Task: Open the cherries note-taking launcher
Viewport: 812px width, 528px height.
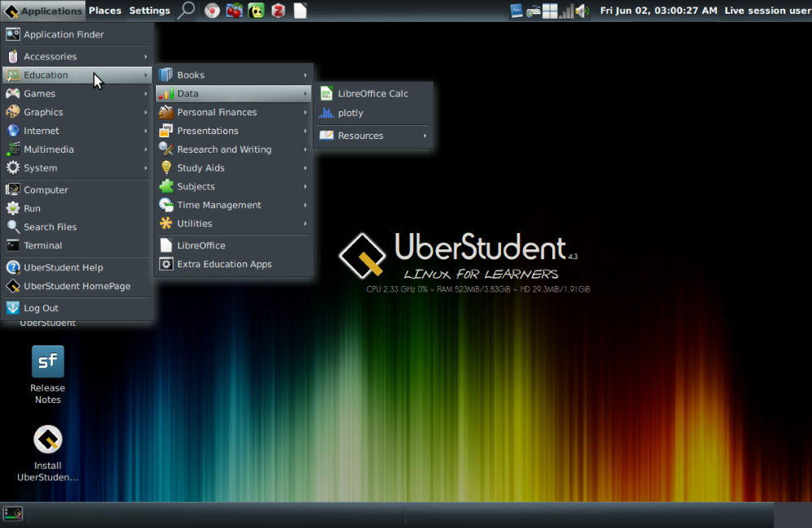Action: 234,11
